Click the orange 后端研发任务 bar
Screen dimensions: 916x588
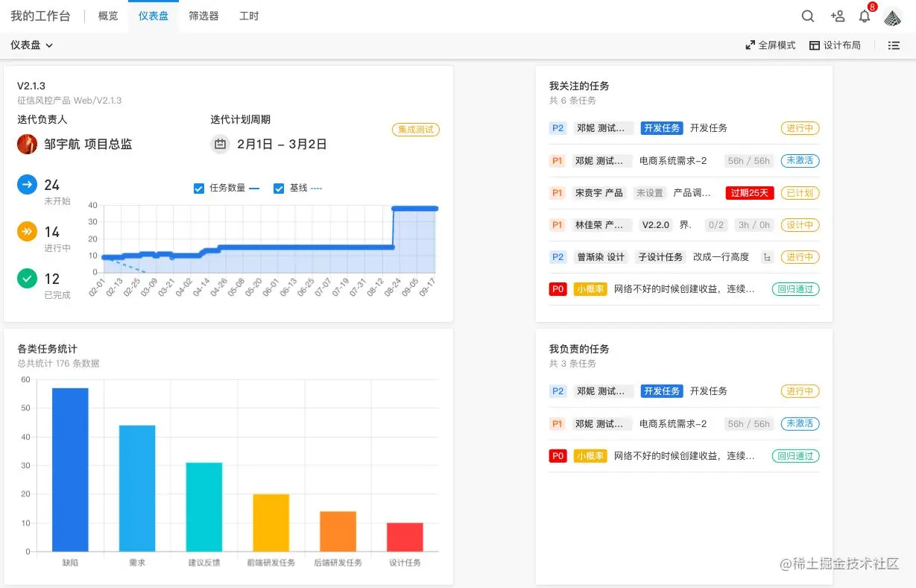click(338, 532)
